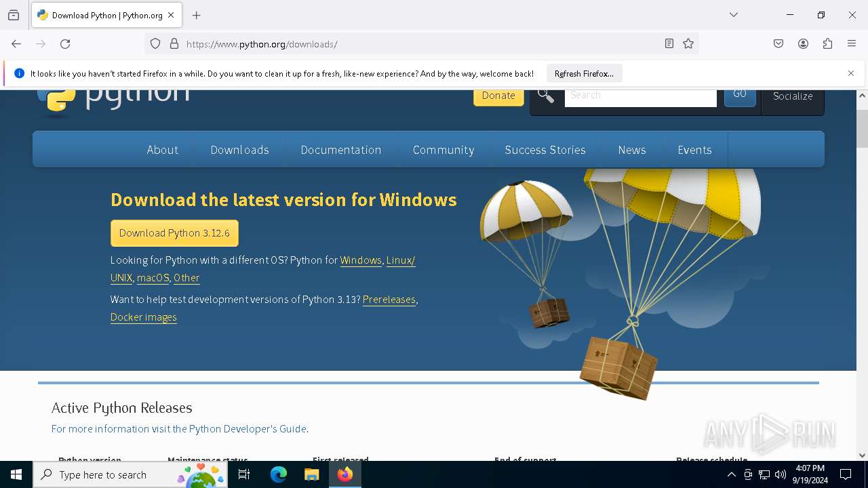This screenshot has width=868, height=488.
Task: Toggle reader view icon
Action: pos(669,44)
